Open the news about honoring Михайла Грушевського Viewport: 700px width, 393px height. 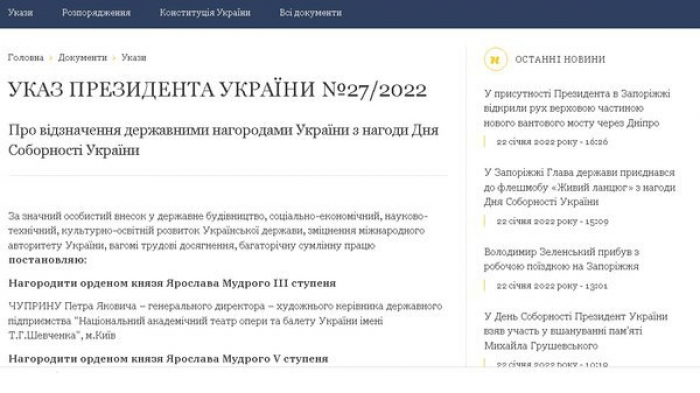pyautogui.click(x=576, y=331)
